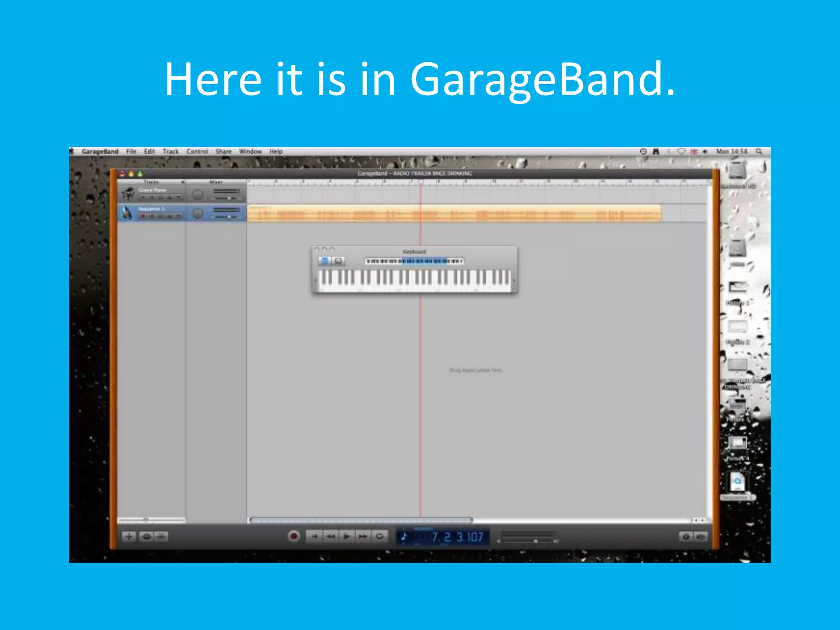
Task: Click the Tracks column header arrow
Action: [x=183, y=182]
